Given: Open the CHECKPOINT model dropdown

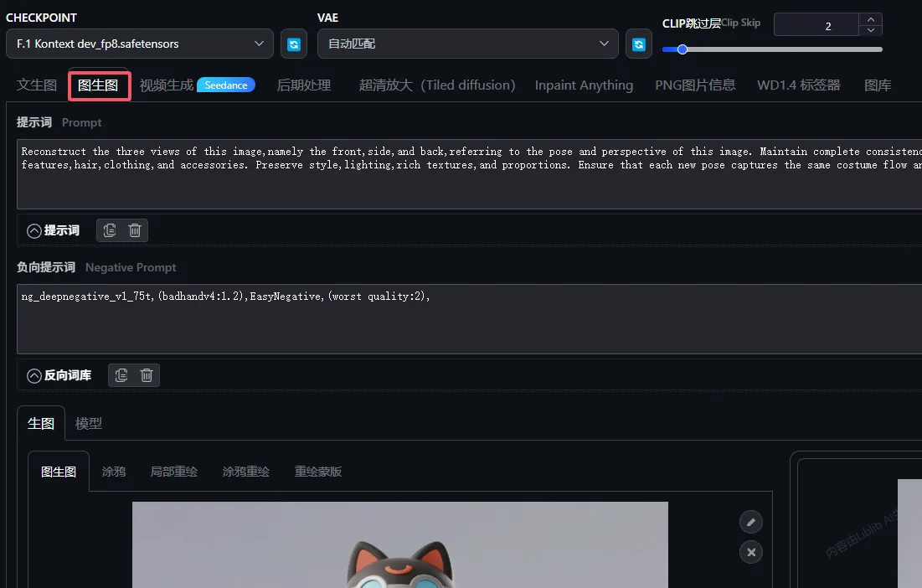Looking at the screenshot, I should point(140,44).
